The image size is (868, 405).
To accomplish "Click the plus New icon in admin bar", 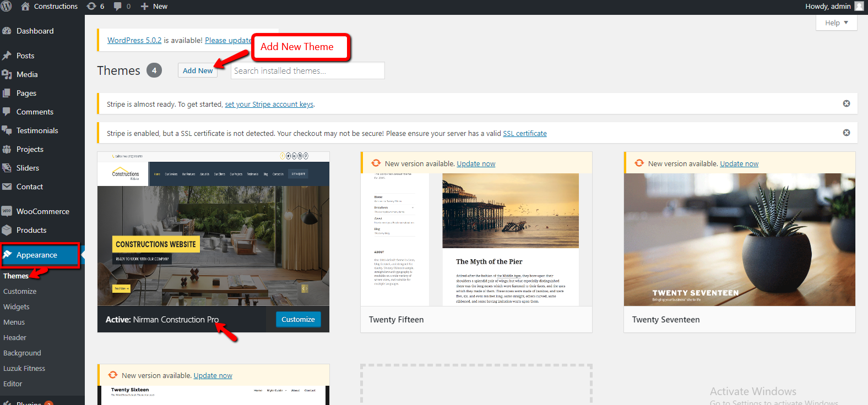I will coord(144,7).
